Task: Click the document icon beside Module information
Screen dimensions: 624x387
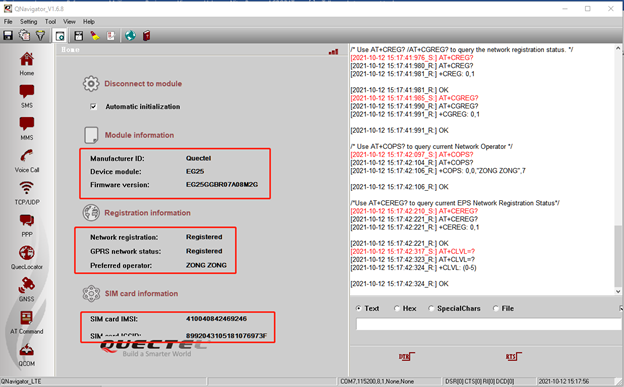Action: point(91,135)
